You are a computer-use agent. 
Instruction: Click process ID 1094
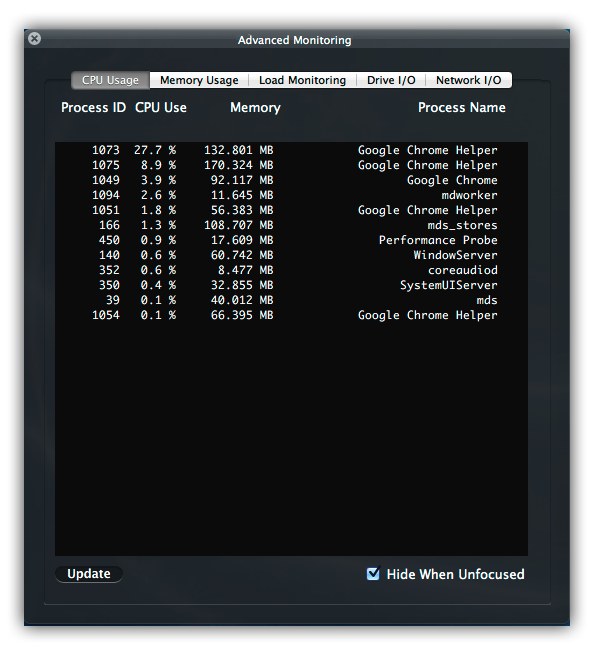106,195
